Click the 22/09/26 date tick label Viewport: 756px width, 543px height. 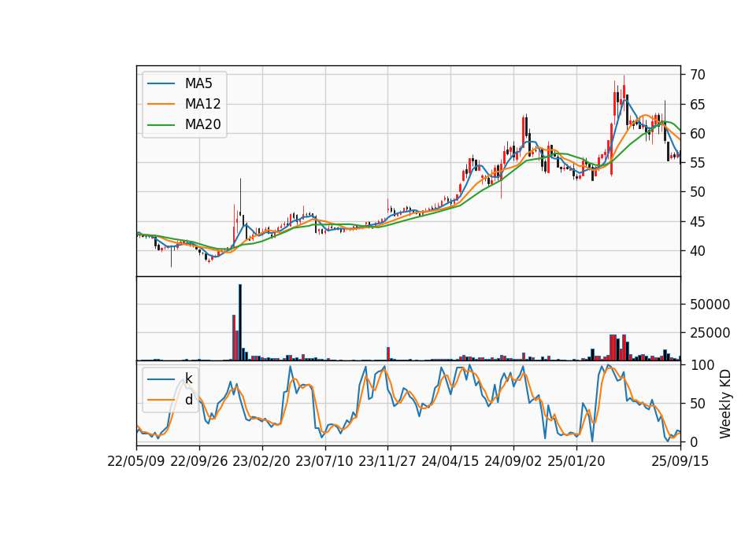pos(199,461)
